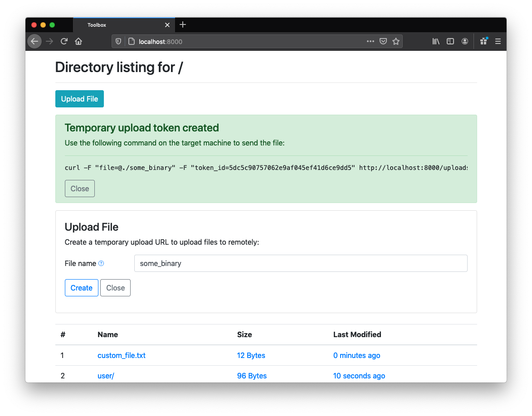532x416 pixels.
Task: Reload the page with the refresh icon
Action: coord(64,41)
